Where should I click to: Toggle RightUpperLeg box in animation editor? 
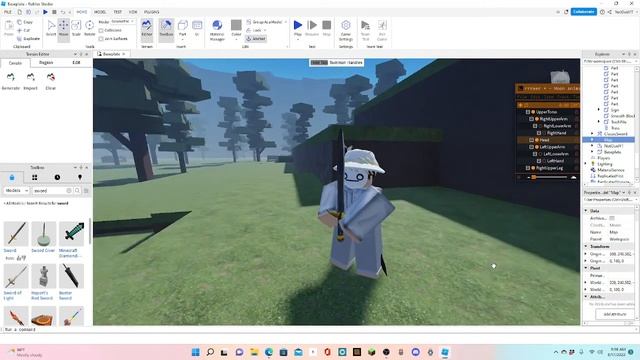tap(528, 168)
